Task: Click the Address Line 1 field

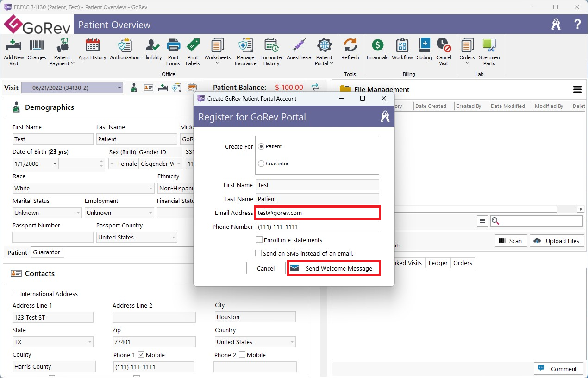Action: (53, 317)
